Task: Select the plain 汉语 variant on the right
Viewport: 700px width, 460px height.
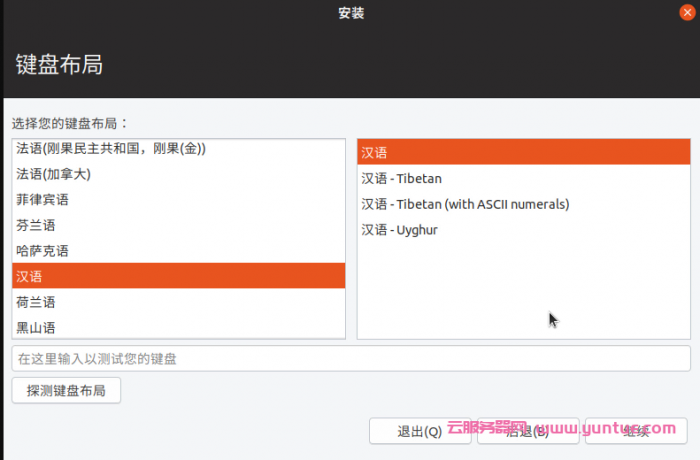Action: coord(523,153)
